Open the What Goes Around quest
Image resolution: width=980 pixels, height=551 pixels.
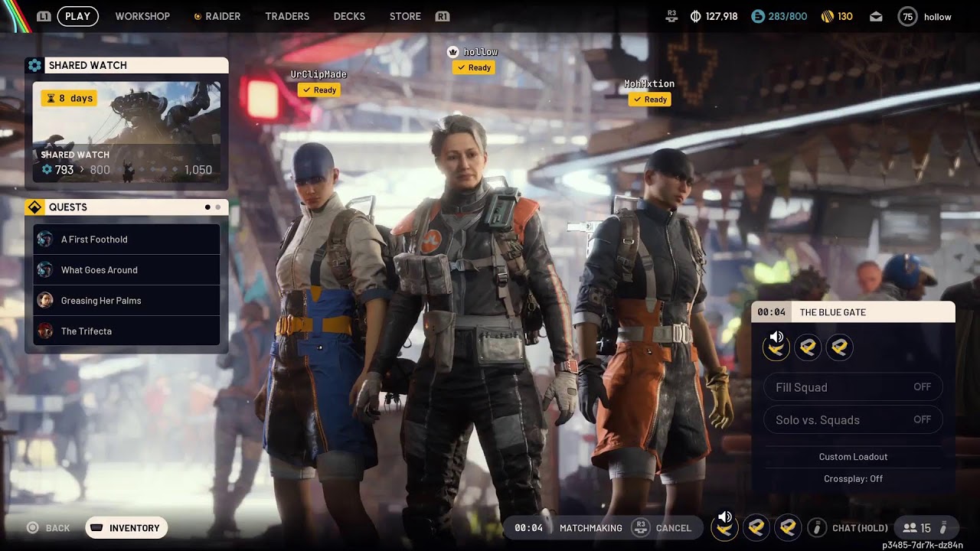coord(126,270)
